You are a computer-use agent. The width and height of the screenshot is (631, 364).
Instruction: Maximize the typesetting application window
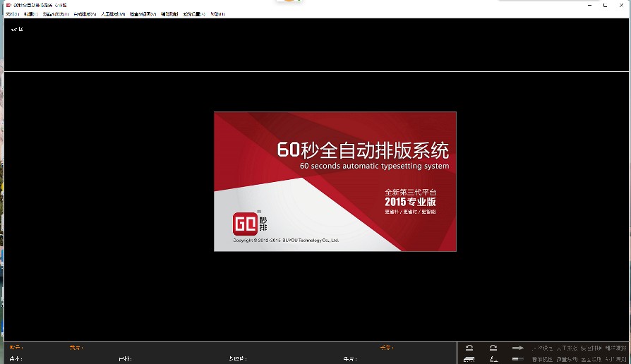click(606, 5)
